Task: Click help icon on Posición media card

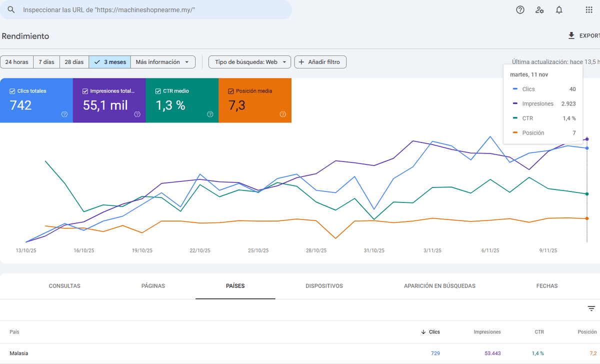Action: (x=283, y=114)
